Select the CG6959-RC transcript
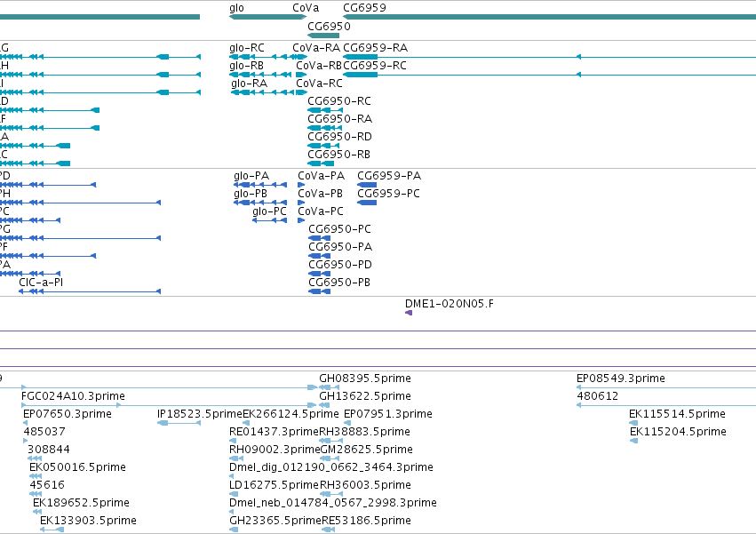This screenshot has width=756, height=534. tap(549, 75)
